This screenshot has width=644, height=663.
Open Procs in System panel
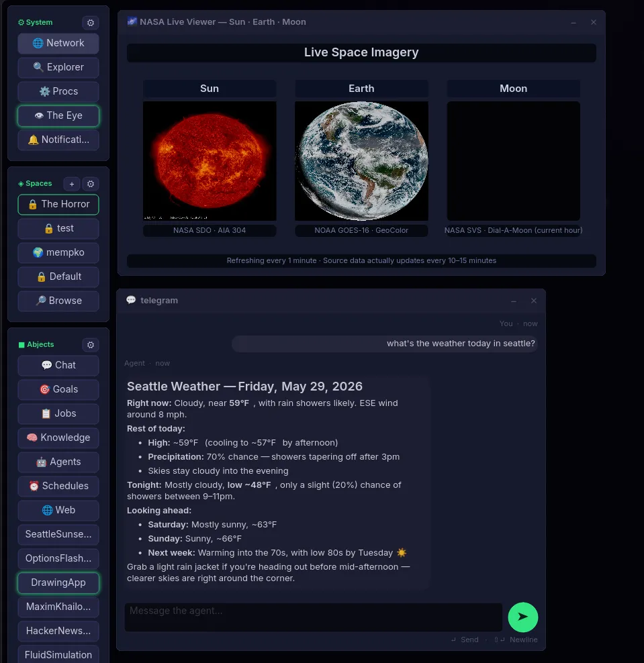pyautogui.click(x=58, y=91)
